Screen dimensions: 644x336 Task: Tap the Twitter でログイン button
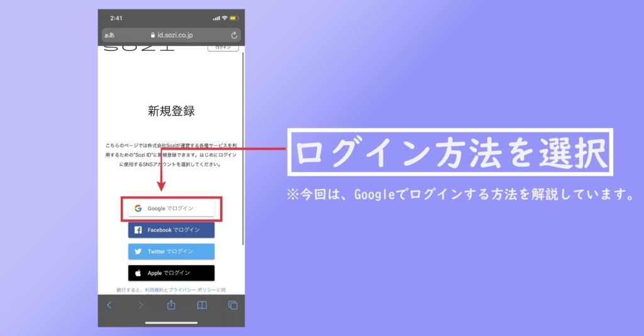[x=171, y=251]
